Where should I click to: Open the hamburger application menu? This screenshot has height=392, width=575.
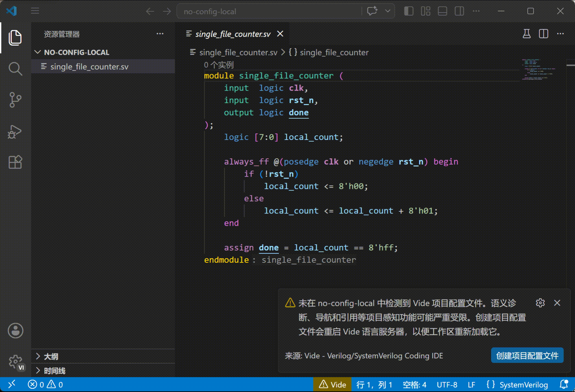[x=35, y=11]
